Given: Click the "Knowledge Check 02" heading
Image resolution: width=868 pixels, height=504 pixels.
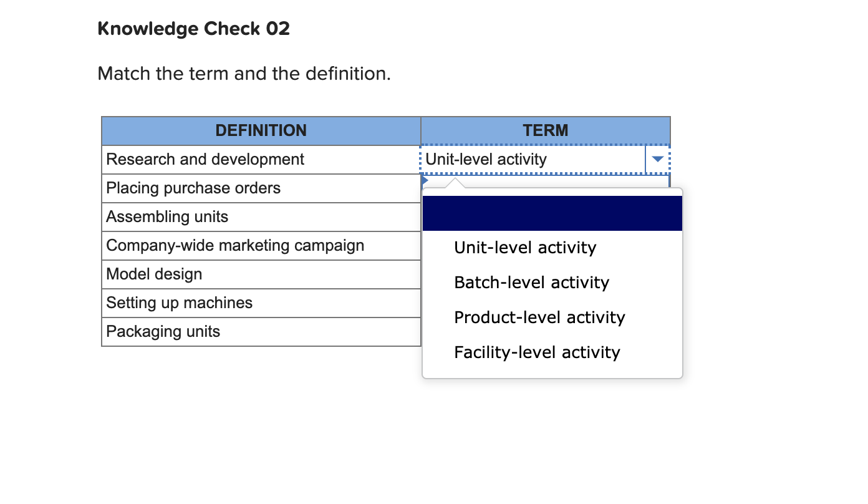Looking at the screenshot, I should pos(193,28).
